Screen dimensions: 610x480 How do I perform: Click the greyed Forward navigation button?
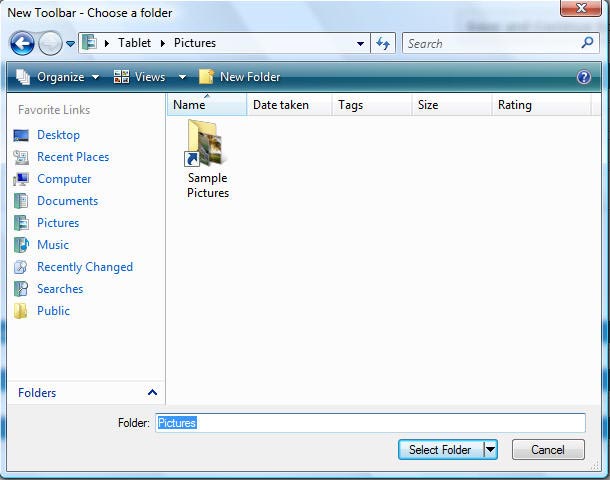pyautogui.click(x=50, y=43)
